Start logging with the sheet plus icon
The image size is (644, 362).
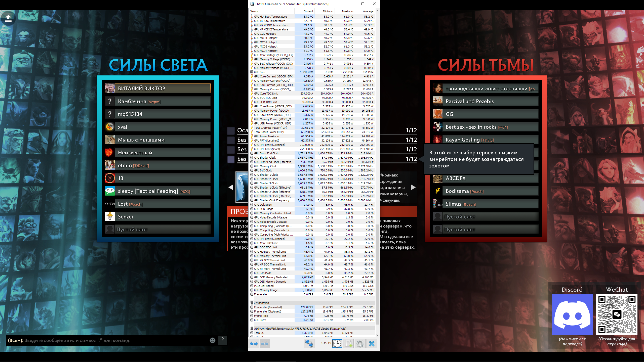coord(349,344)
